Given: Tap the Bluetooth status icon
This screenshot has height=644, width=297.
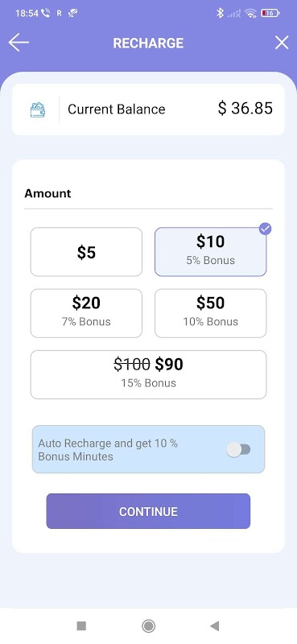Looking at the screenshot, I should (221, 13).
